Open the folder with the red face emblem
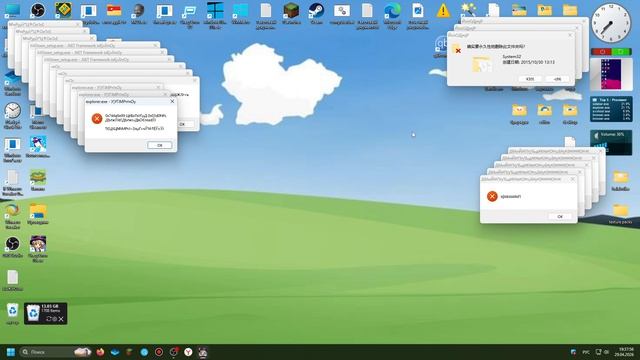 519,110
